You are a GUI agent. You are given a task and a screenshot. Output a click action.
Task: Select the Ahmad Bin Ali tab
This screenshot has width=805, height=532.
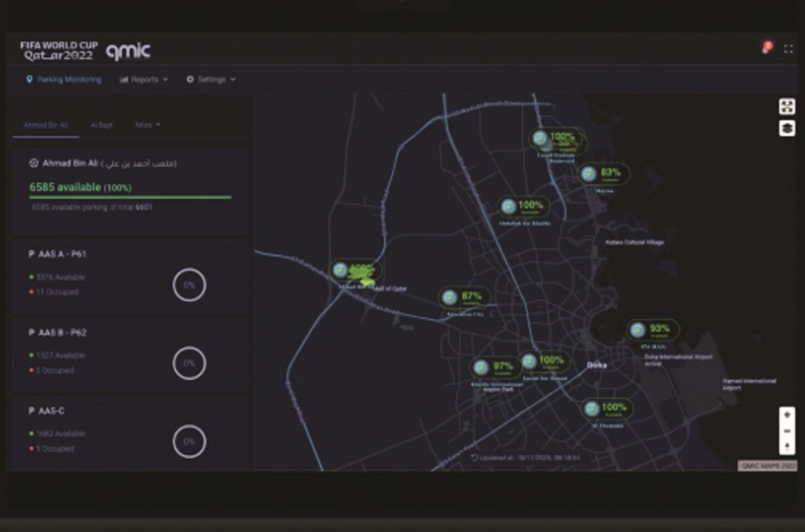pyautogui.click(x=46, y=125)
